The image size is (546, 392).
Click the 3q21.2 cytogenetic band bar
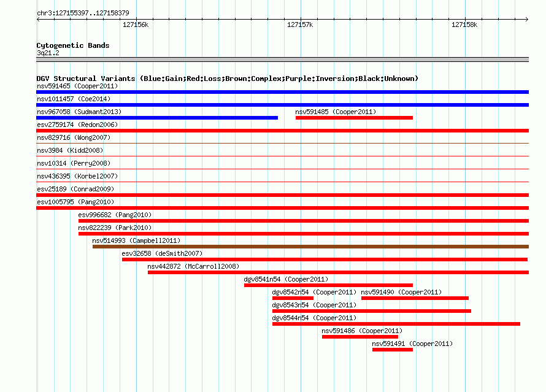pos(282,60)
